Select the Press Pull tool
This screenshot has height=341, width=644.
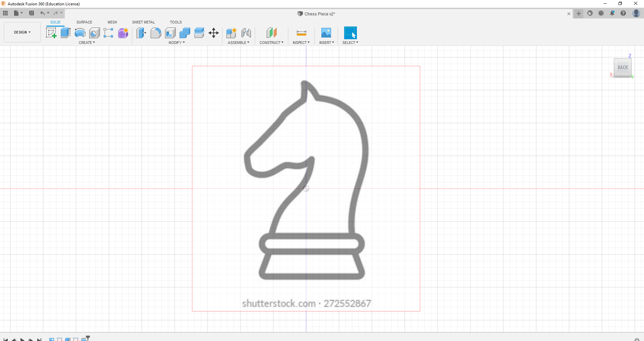coord(141,33)
